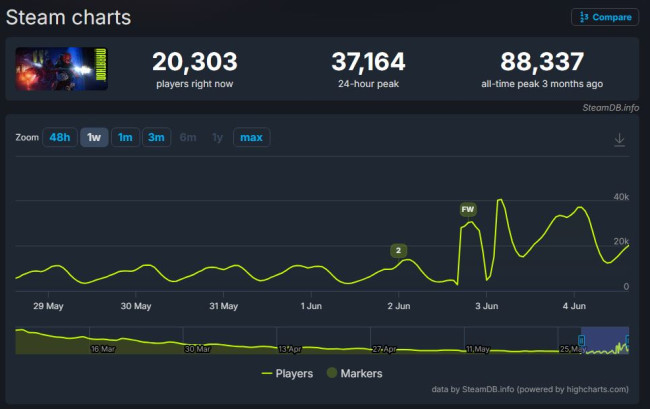This screenshot has width=650, height=409.
Task: Click the 6m zoom option
Action: [x=188, y=137]
